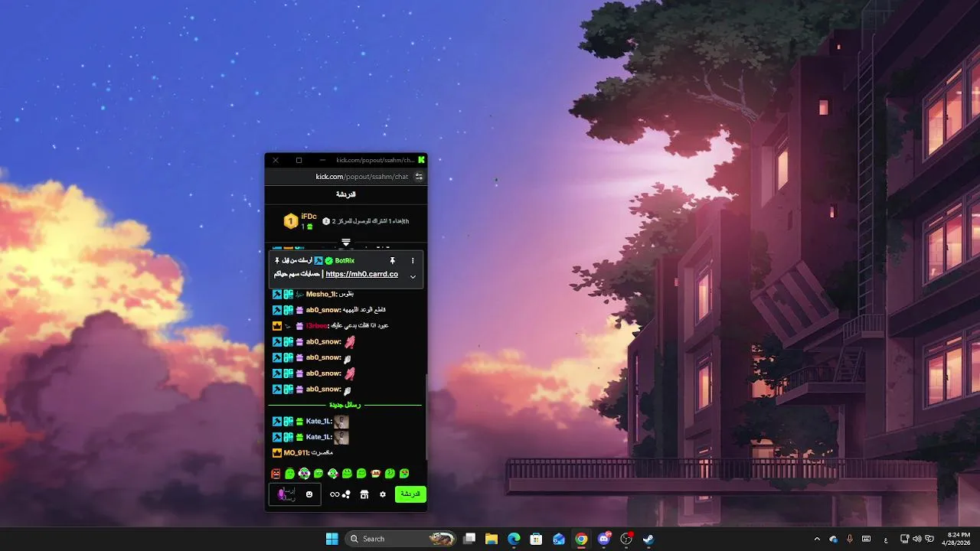Image resolution: width=980 pixels, height=551 pixels.
Task: Click Mesho_1l's blue moderator badge
Action: pyautogui.click(x=277, y=295)
